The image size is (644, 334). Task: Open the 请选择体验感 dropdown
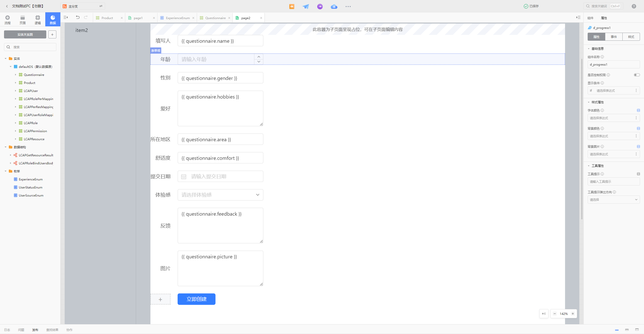(x=220, y=195)
